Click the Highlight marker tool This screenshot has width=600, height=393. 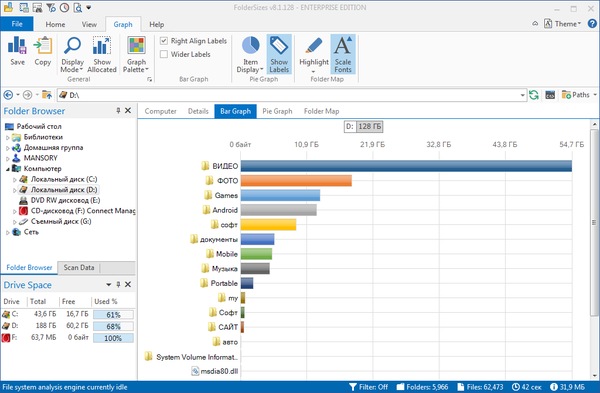[x=314, y=54]
